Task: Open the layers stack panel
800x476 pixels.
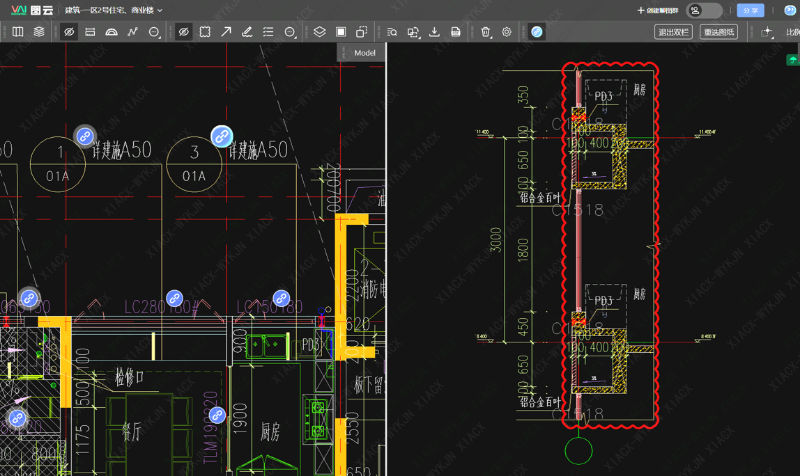Action: tap(39, 32)
